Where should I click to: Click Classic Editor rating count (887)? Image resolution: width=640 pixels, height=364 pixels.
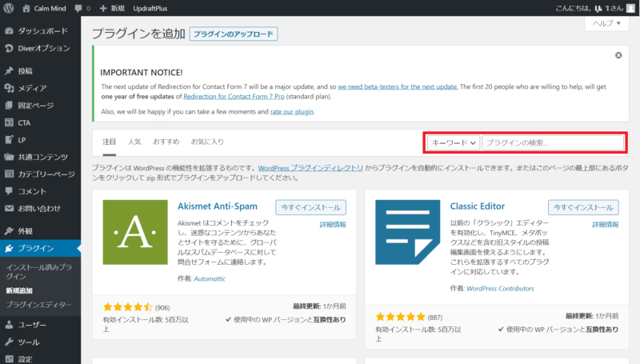point(435,318)
